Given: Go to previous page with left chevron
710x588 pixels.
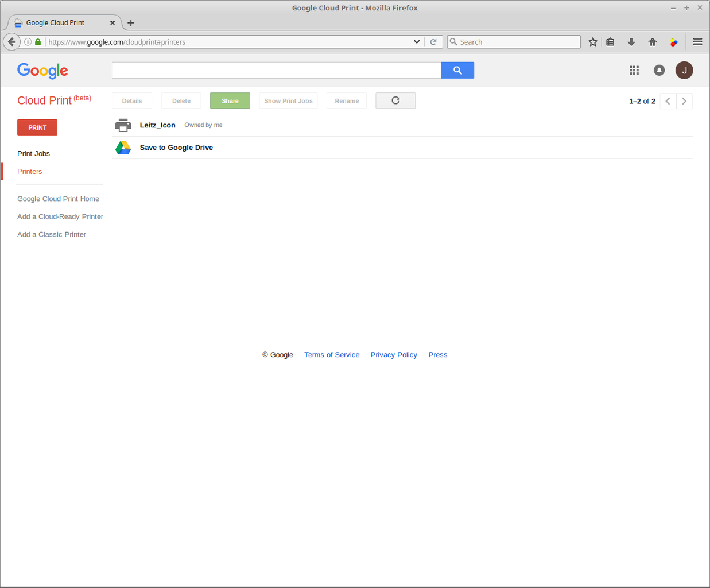Looking at the screenshot, I should (x=668, y=100).
